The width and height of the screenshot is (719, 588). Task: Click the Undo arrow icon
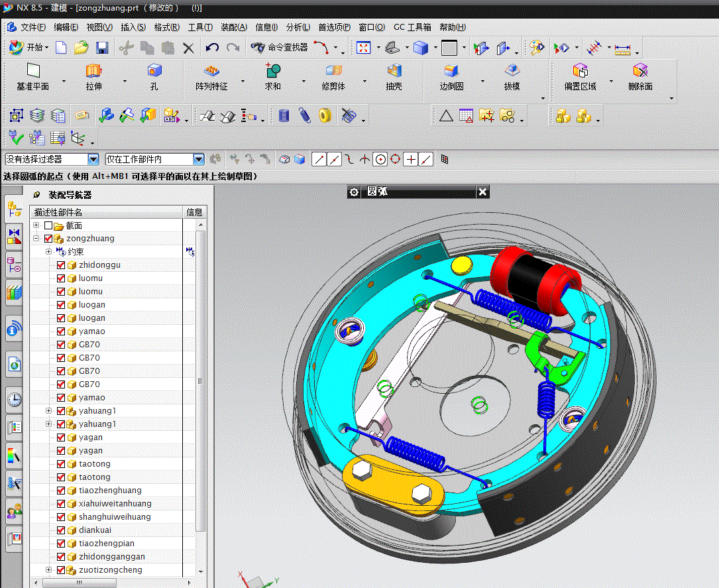click(212, 47)
